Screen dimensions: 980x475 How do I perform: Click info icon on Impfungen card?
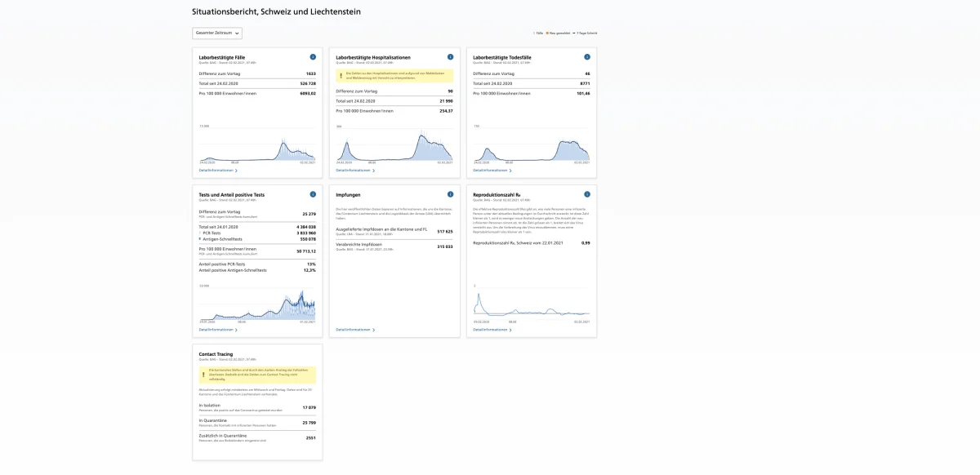450,194
